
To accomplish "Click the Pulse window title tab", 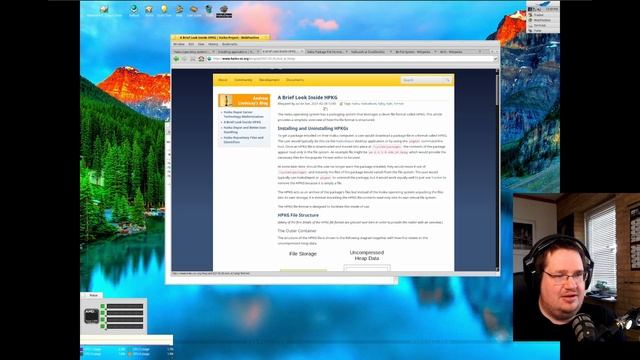I will pyautogui.click(x=93, y=295).
